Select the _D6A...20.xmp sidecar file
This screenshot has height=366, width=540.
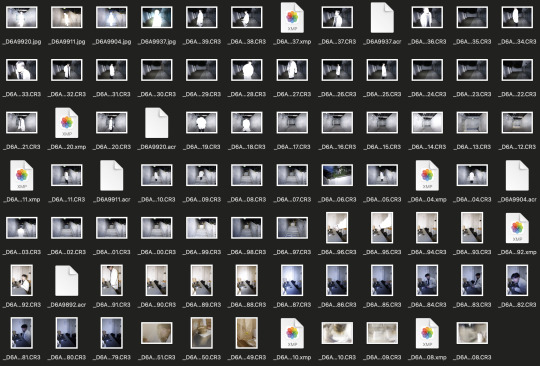[x=67, y=123]
